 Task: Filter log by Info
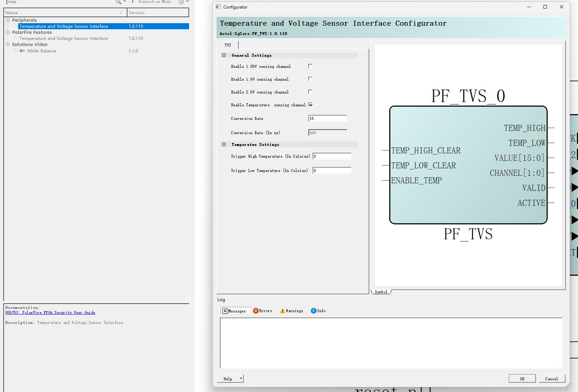tap(318, 311)
